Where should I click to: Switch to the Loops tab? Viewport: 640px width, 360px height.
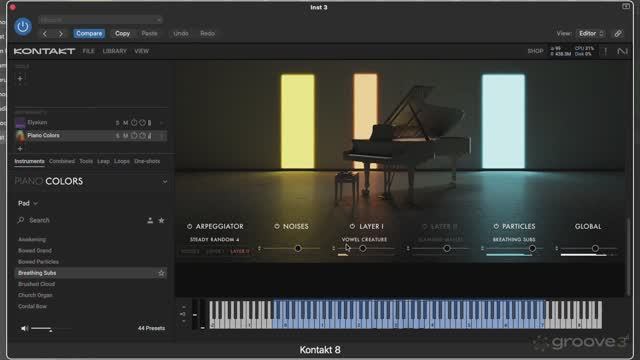tap(122, 161)
